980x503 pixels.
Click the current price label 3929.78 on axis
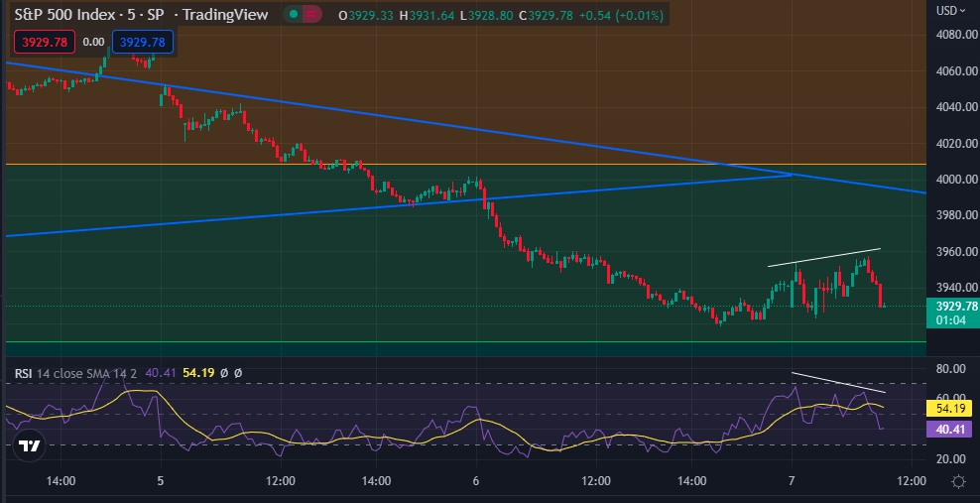click(953, 307)
